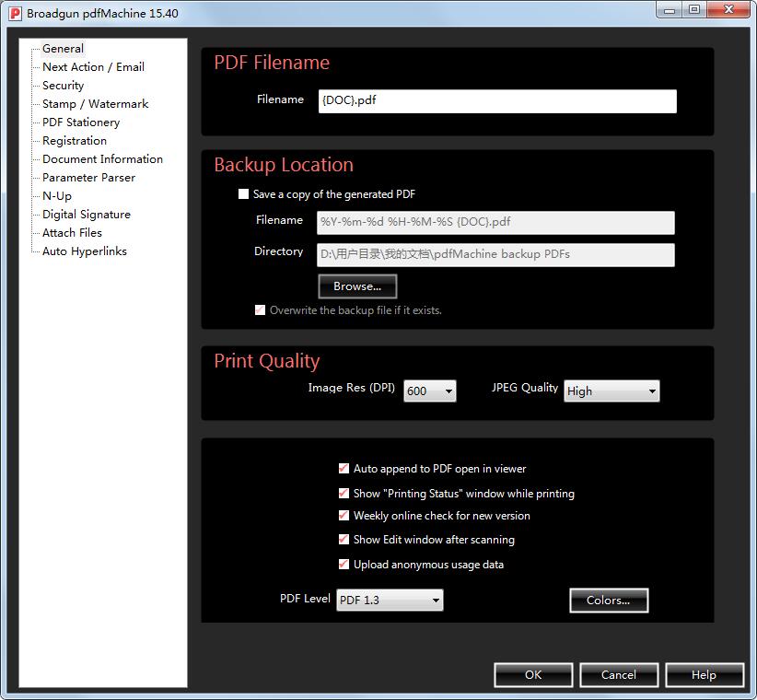Maximize the pdfMachine window
Image resolution: width=757 pixels, height=700 pixels.
click(694, 9)
